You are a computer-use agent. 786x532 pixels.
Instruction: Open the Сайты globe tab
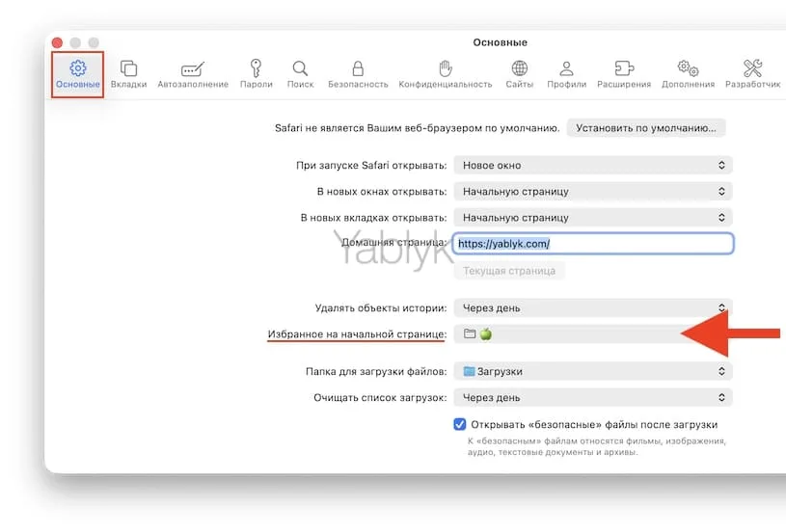519,74
